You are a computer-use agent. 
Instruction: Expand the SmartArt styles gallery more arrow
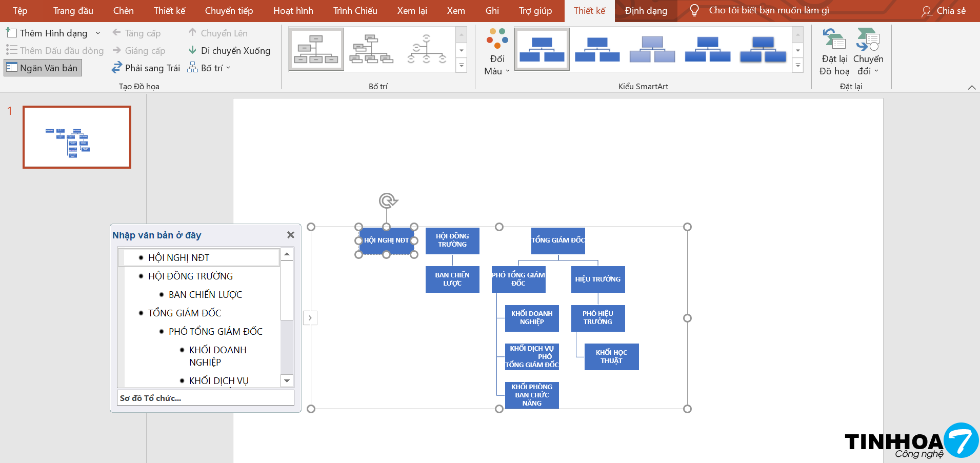pos(797,66)
